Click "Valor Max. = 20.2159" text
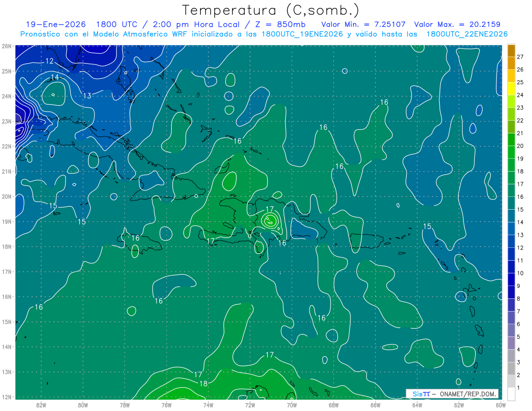The image size is (532, 411). coord(457,24)
